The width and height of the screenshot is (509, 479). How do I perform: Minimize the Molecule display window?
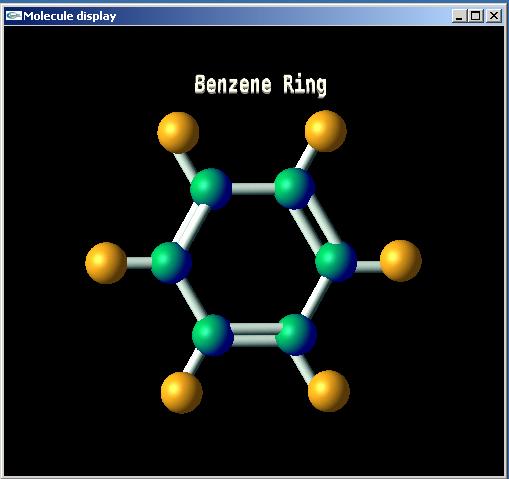pos(459,16)
